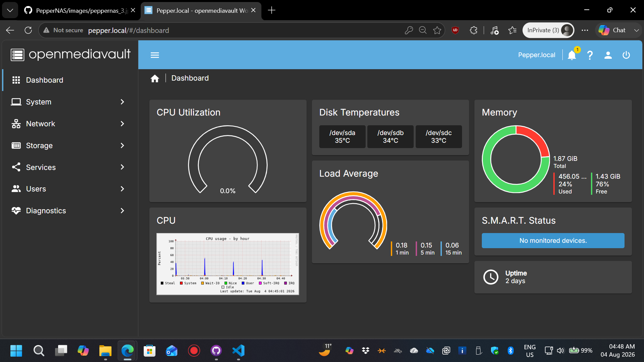644x362 pixels.
Task: Open the browser Extensions puzzle icon
Action: [473, 30]
